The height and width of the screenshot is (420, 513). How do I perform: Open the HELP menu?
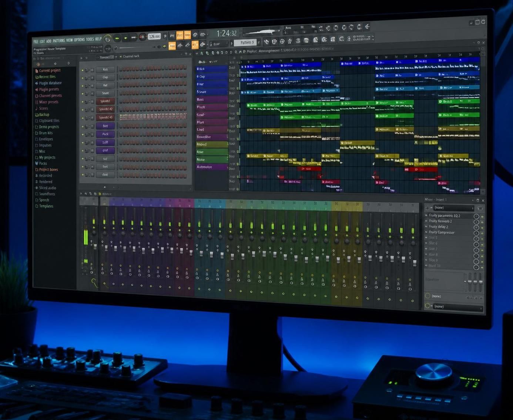[x=98, y=39]
